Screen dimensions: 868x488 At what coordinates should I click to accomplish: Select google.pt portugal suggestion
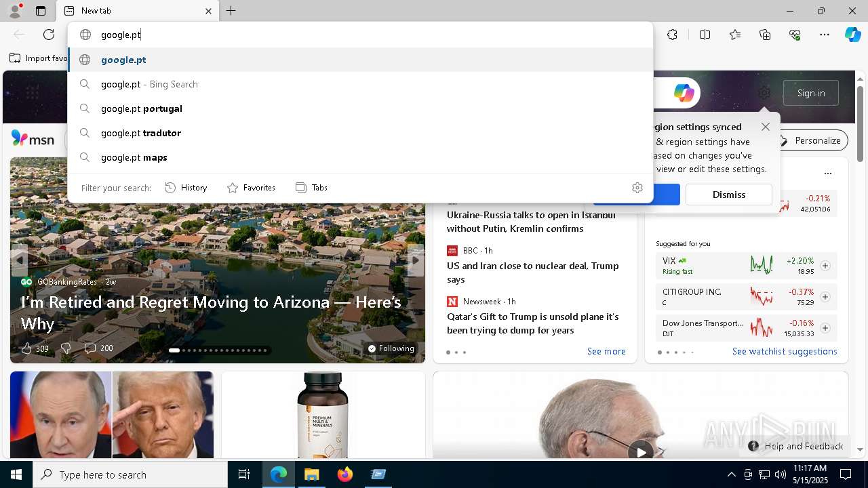click(360, 108)
